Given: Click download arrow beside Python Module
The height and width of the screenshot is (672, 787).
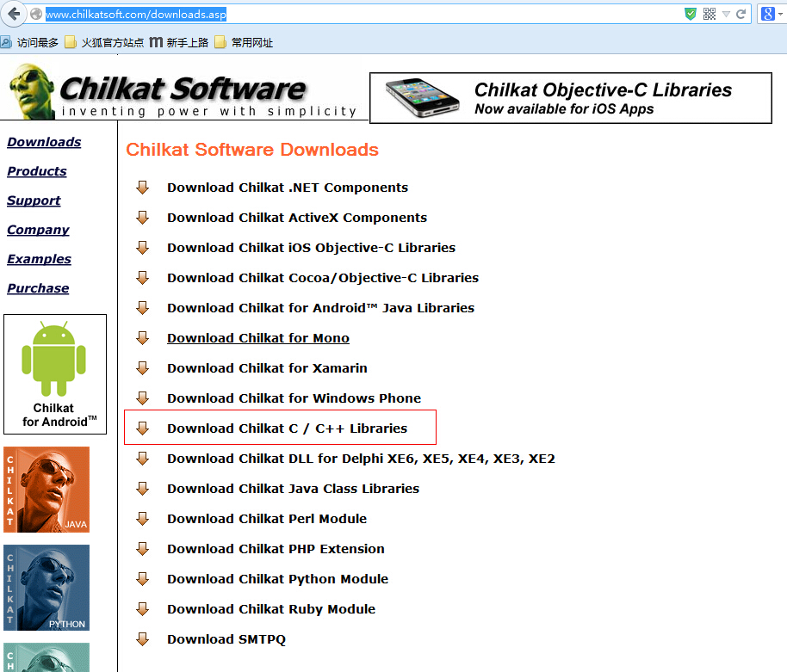Looking at the screenshot, I should click(x=143, y=579).
